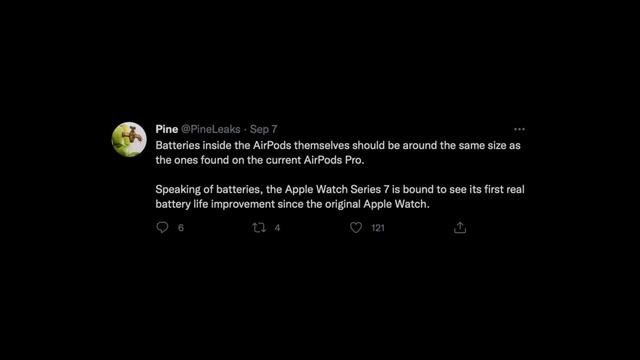Image resolution: width=640 pixels, height=360 pixels.
Task: Click the Sep 7 timestamp
Action: point(263,129)
